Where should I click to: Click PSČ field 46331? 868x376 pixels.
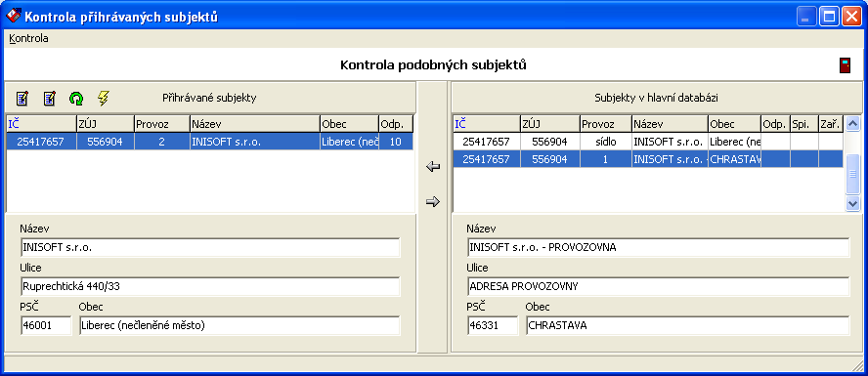click(x=493, y=325)
